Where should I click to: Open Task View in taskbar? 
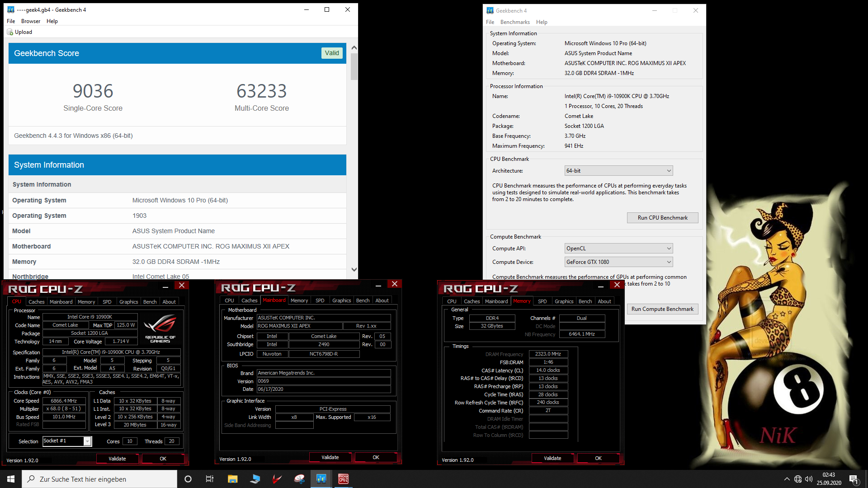[x=210, y=479]
